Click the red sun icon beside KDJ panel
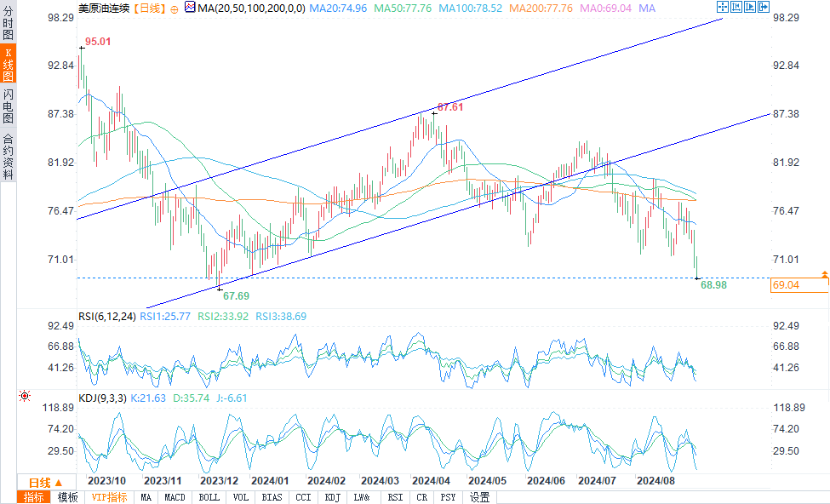830x504 pixels. tap(25, 396)
